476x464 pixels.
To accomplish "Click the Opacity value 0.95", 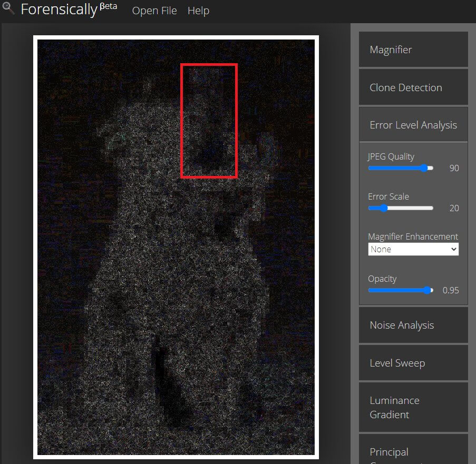I will [451, 290].
